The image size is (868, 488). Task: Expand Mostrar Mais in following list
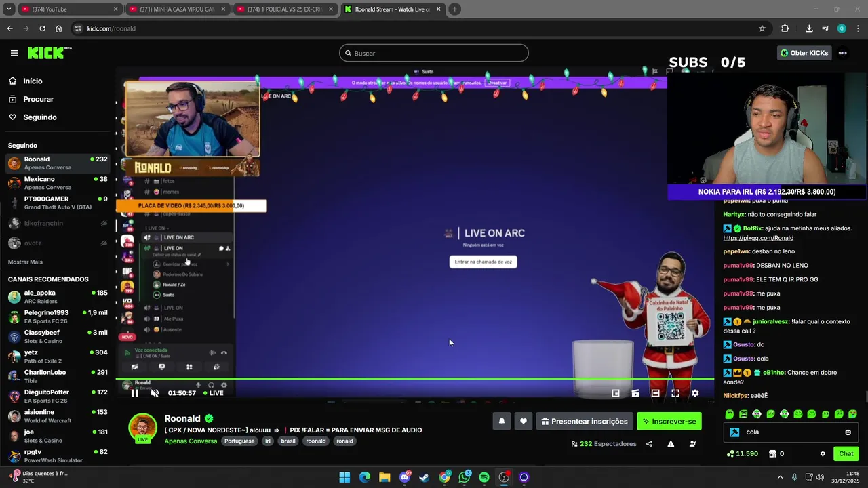(25, 262)
